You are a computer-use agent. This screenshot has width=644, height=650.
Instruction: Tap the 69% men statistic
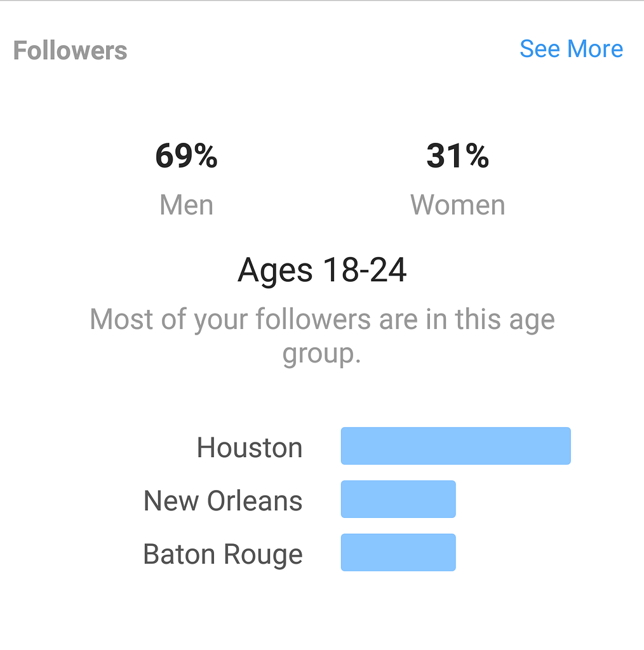click(x=186, y=156)
